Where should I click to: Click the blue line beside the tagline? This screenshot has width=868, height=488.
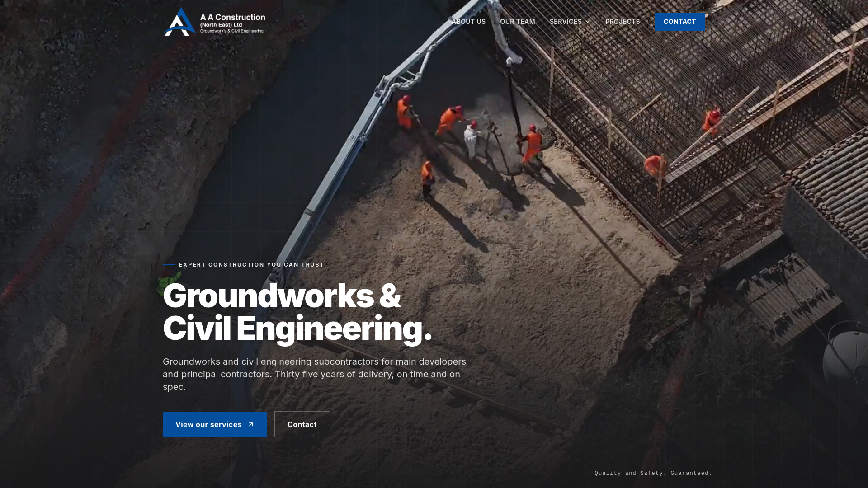(169, 265)
